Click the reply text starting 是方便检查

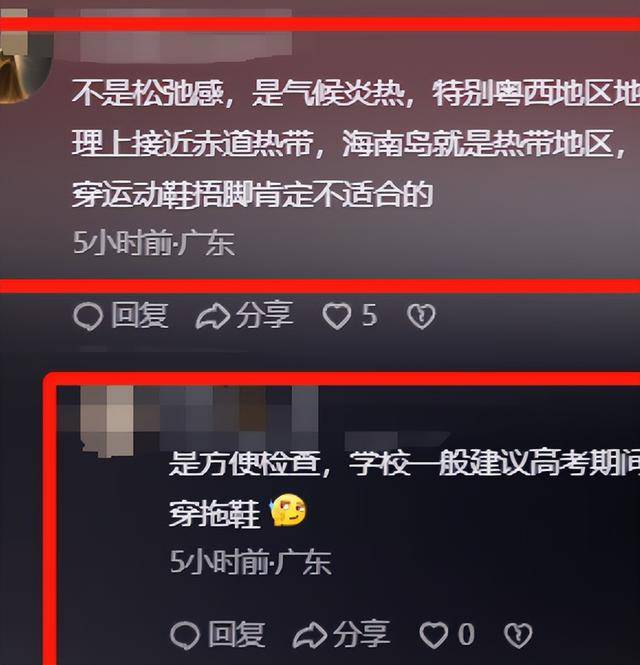tap(404, 487)
